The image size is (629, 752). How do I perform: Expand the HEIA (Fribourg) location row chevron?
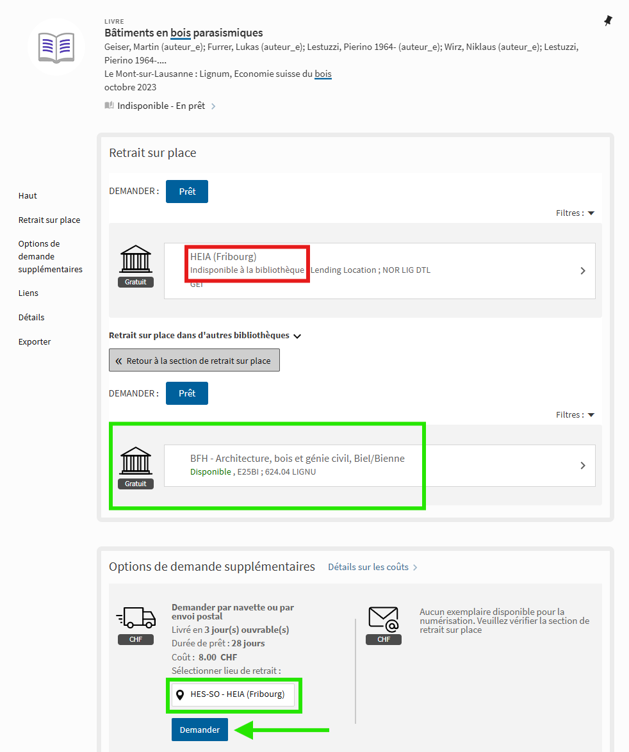tap(582, 271)
